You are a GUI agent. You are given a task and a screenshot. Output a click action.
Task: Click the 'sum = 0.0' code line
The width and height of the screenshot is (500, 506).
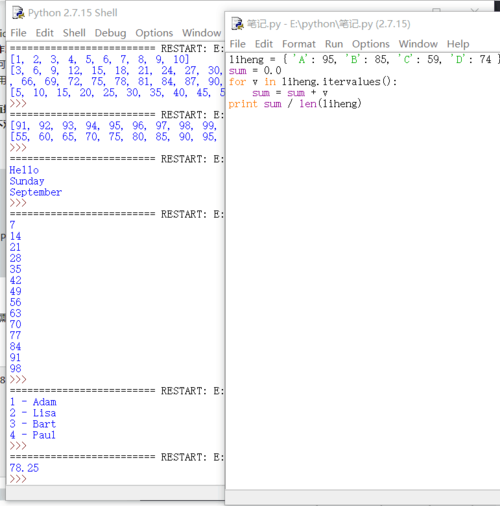click(x=255, y=71)
